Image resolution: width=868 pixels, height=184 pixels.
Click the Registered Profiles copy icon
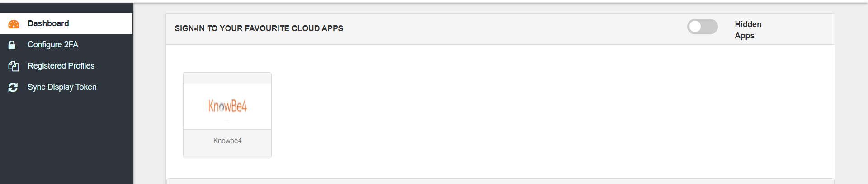point(14,66)
